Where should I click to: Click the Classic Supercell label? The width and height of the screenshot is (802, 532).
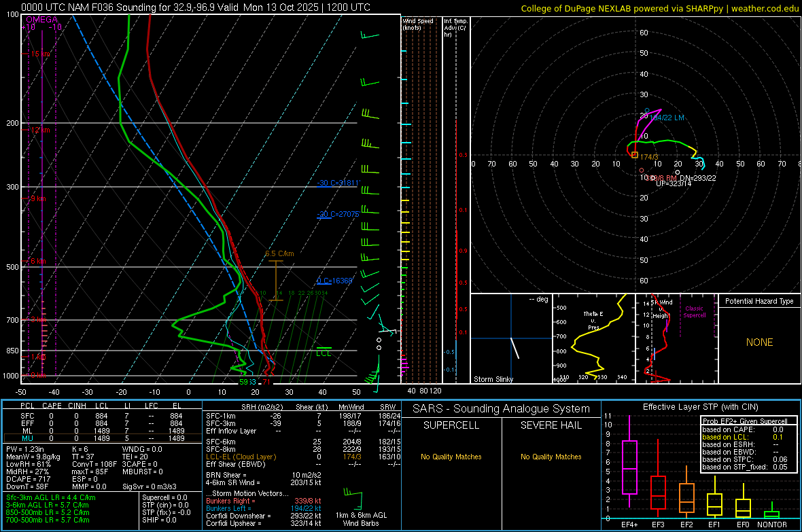coord(695,312)
